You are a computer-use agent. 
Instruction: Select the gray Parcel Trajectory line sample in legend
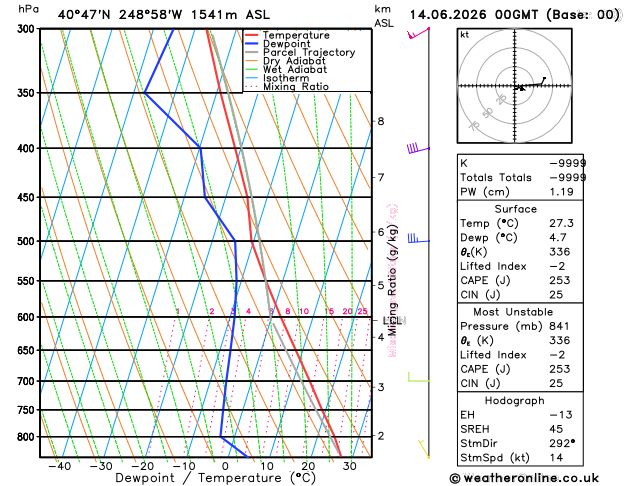[x=252, y=52]
